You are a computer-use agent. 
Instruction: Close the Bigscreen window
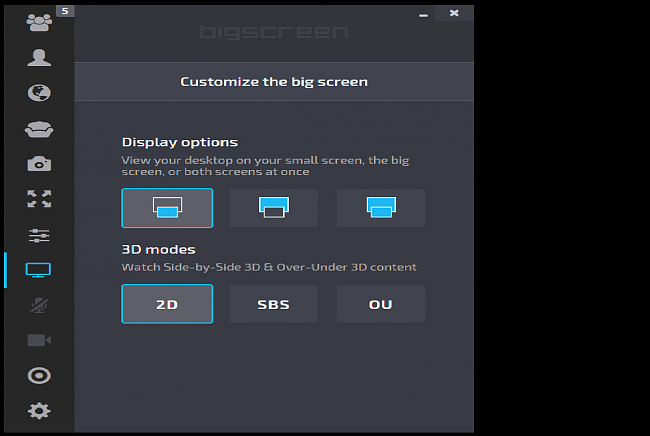(x=454, y=13)
